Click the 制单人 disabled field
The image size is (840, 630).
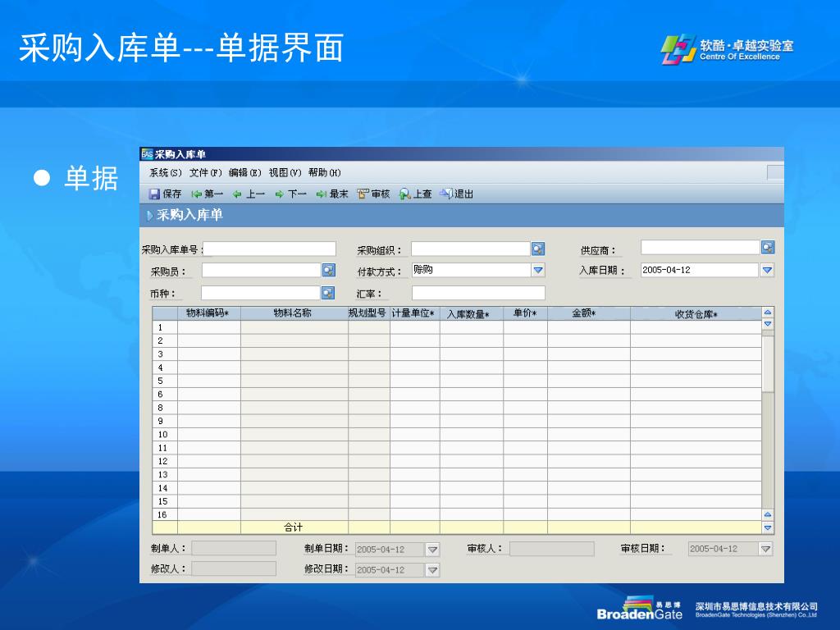234,548
